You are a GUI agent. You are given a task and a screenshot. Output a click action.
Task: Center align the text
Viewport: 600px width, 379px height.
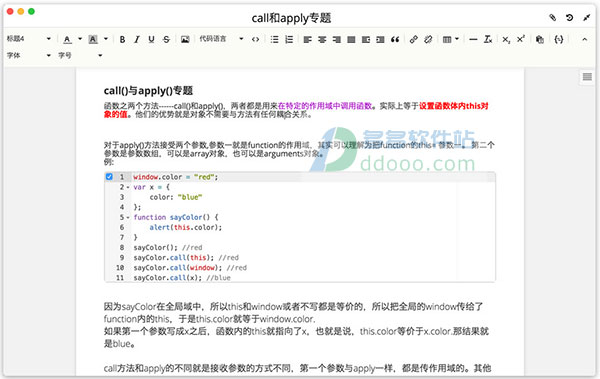(322, 39)
